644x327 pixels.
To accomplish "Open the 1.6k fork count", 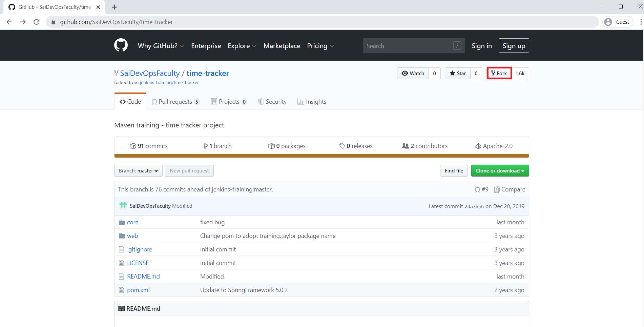I will coord(520,74).
